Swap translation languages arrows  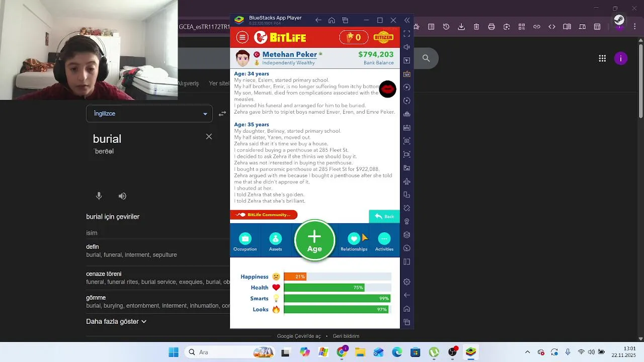coord(222,114)
